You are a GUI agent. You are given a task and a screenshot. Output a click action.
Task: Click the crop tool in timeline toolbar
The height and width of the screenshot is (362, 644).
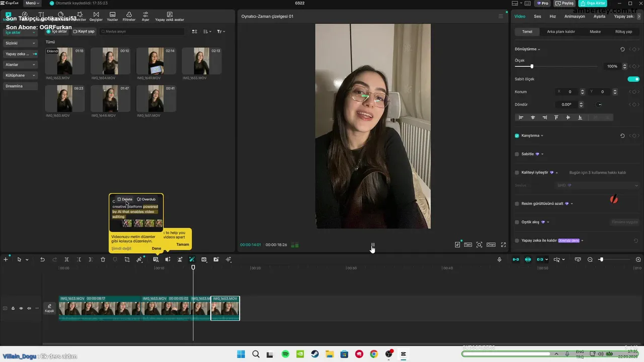pyautogui.click(x=127, y=259)
